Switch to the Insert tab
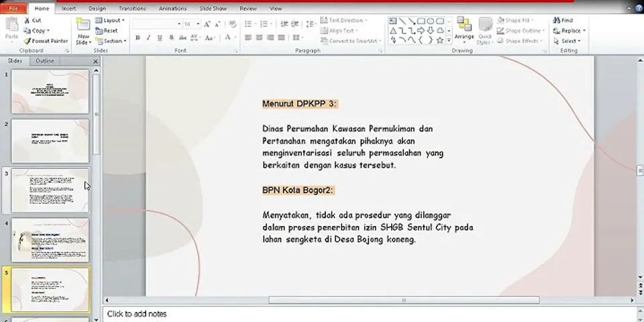Screen dimensions: 644x322 [x=68, y=8]
